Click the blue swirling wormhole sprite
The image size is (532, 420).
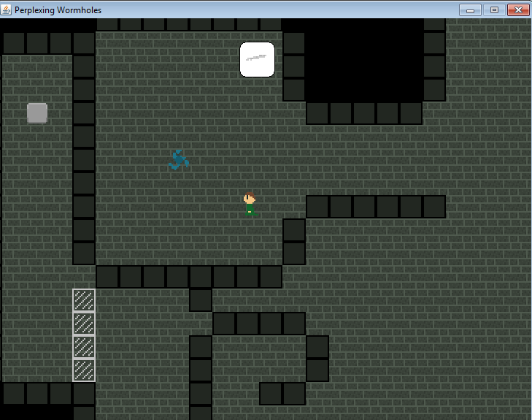(179, 159)
